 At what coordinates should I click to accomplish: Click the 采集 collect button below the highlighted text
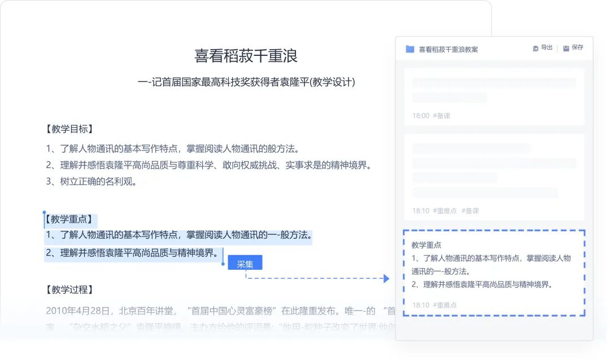[x=245, y=262]
